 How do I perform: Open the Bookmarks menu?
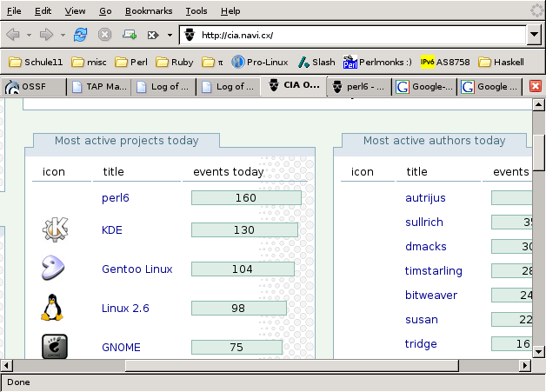point(148,11)
